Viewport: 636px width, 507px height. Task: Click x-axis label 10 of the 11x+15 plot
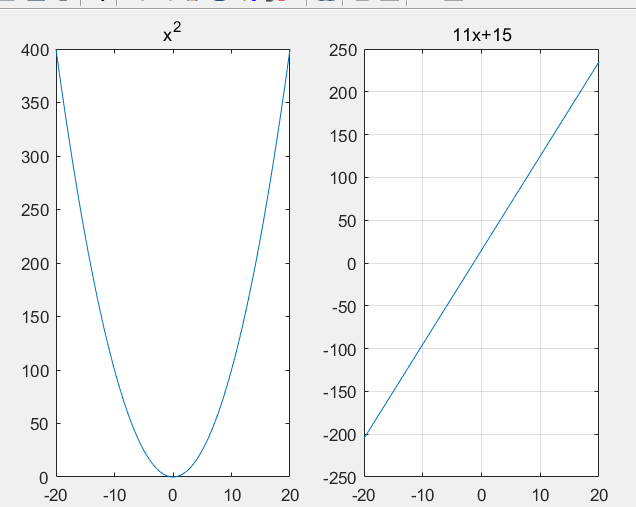tap(540, 495)
